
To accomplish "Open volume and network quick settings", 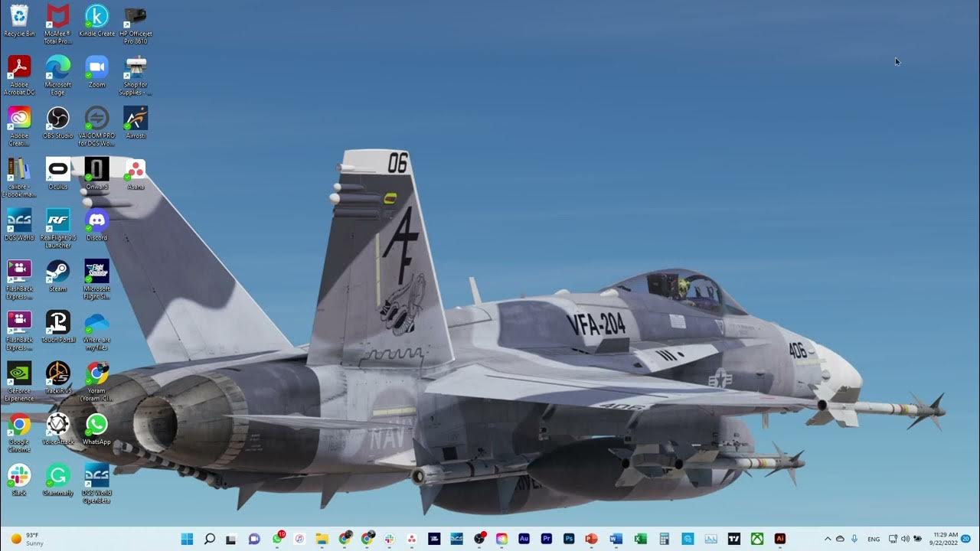I will (x=906, y=539).
